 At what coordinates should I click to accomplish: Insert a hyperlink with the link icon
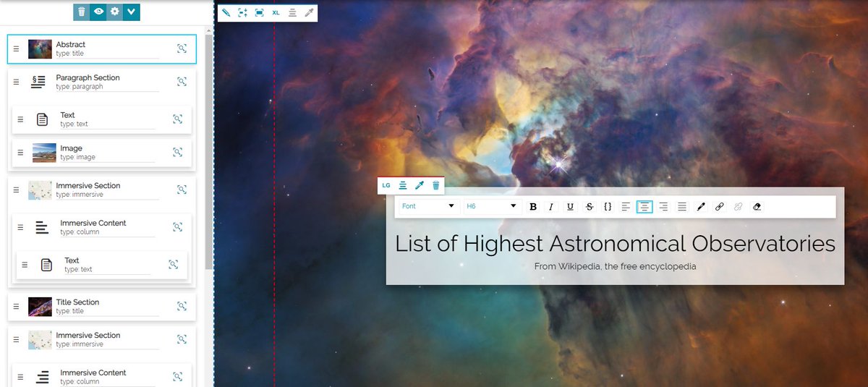coord(719,207)
